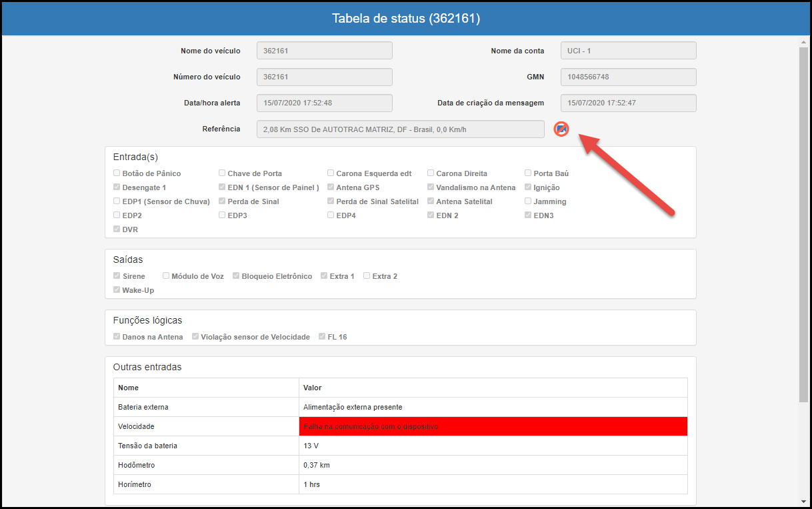This screenshot has height=509, width=812.
Task: Toggle the Wake-Up checkbox
Action: pyautogui.click(x=117, y=290)
